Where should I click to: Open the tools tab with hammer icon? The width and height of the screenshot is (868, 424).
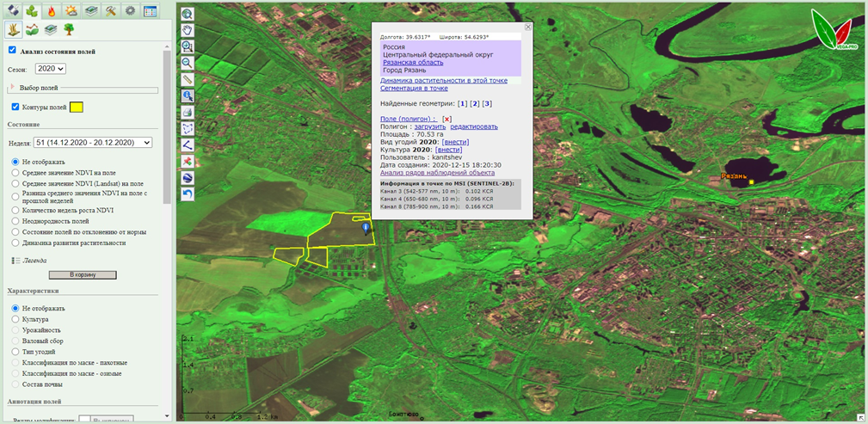[x=110, y=10]
